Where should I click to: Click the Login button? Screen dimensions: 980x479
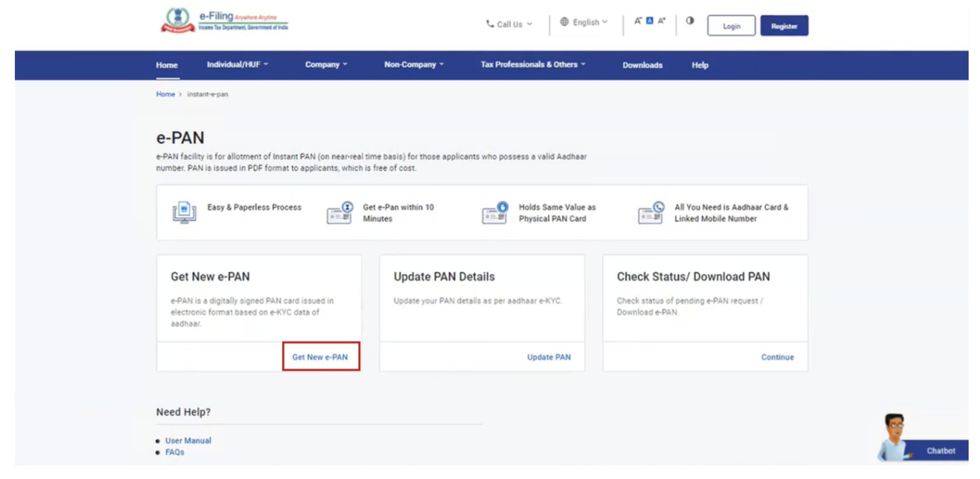[x=731, y=26]
